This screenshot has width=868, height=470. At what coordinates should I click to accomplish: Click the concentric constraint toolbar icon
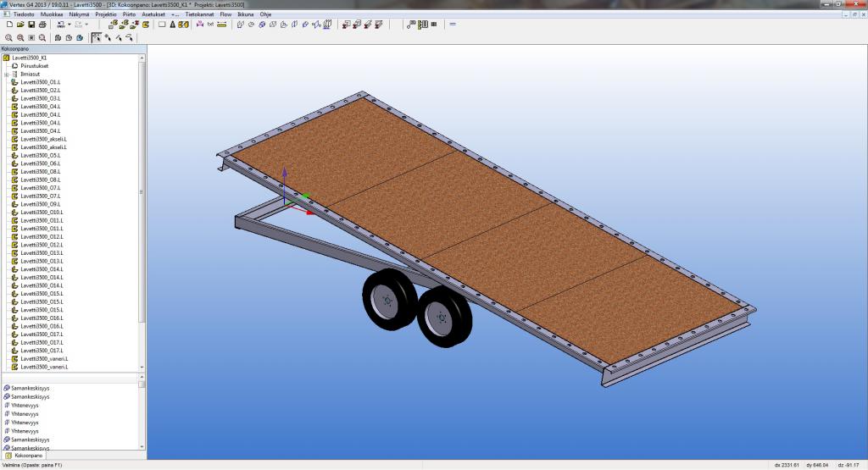pyautogui.click(x=262, y=25)
